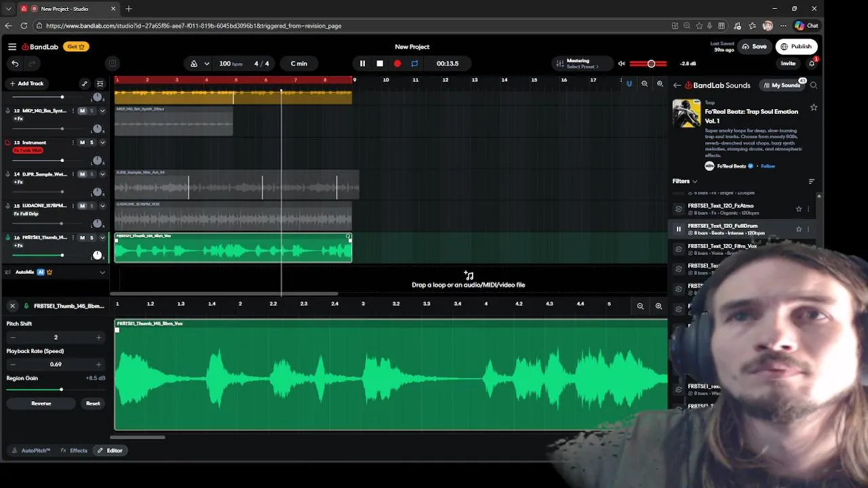Viewport: 868px width, 488px height.
Task: Zoom in the editor waveform view
Action: tap(658, 306)
